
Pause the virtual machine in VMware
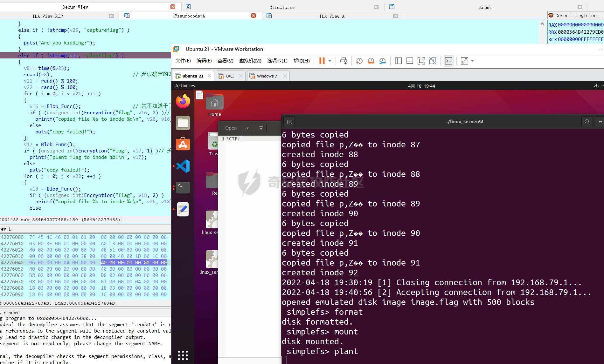(x=322, y=61)
